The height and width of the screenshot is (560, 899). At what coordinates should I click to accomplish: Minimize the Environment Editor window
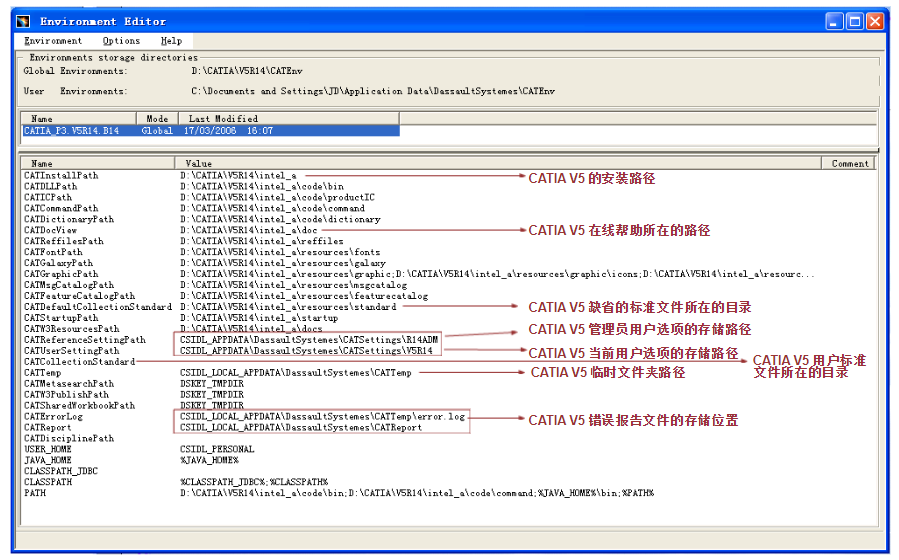834,22
